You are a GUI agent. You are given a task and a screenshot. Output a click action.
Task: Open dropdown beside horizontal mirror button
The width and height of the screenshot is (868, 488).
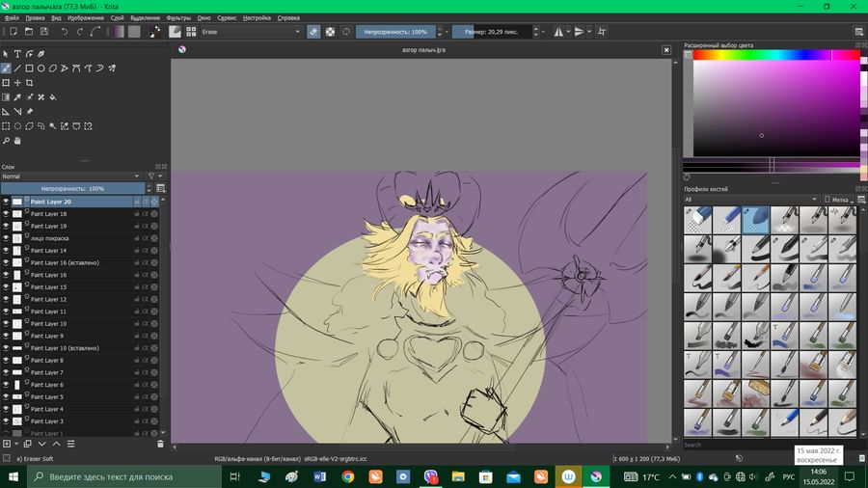[x=568, y=32]
